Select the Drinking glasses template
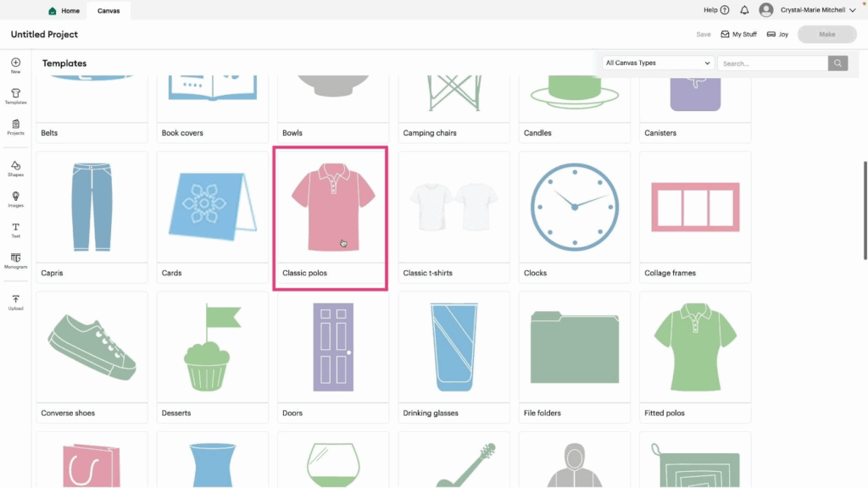This screenshot has width=868, height=488. (x=454, y=358)
